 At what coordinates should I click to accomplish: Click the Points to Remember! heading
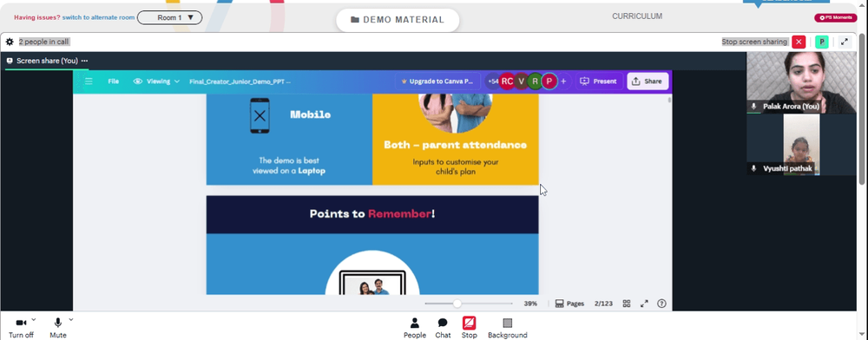point(372,214)
